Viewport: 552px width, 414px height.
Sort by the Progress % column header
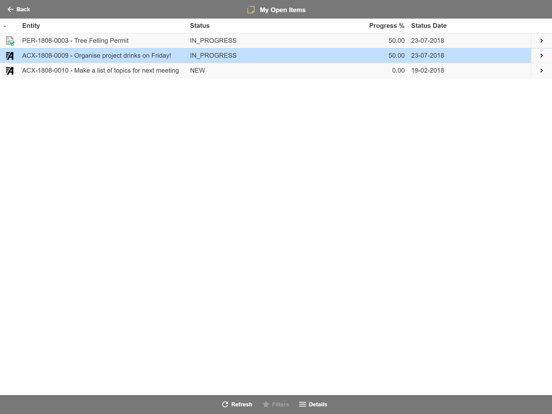tap(387, 26)
